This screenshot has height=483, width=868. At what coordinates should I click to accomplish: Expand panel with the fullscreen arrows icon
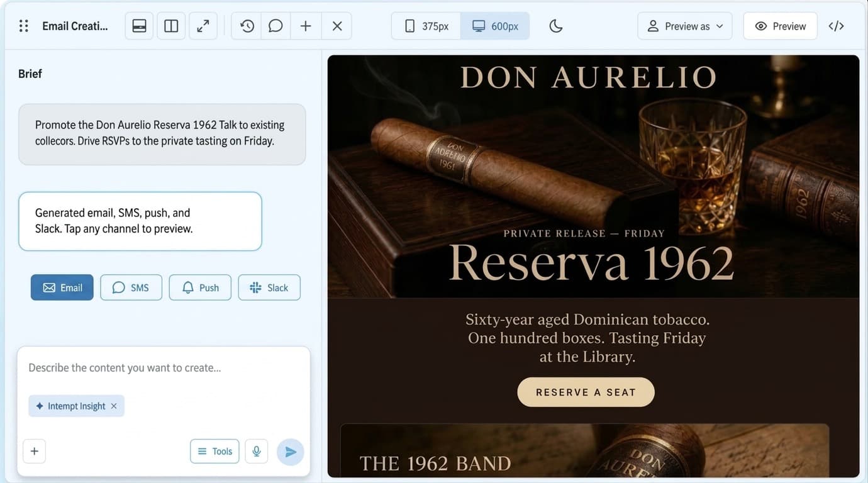click(x=203, y=26)
